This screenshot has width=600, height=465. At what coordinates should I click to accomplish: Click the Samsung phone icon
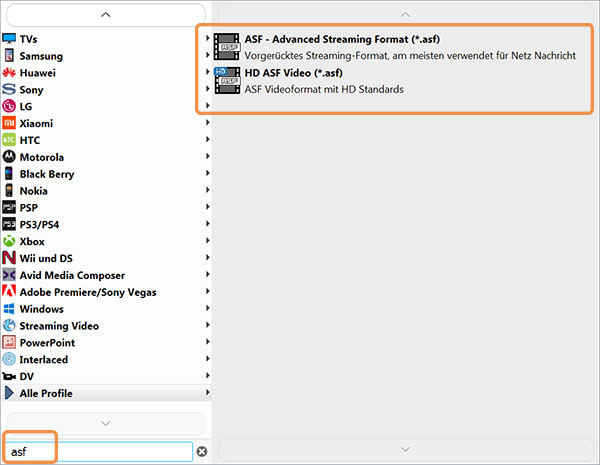9,55
